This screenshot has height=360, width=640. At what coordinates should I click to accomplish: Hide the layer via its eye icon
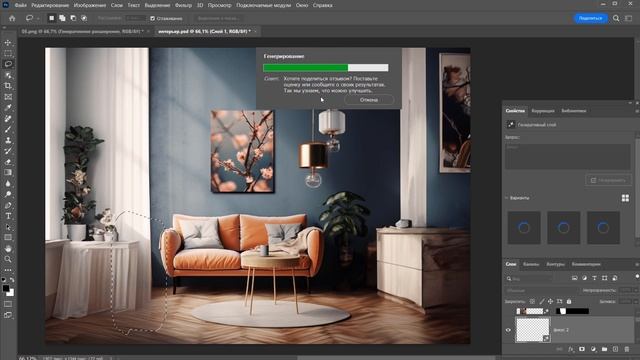pos(508,330)
